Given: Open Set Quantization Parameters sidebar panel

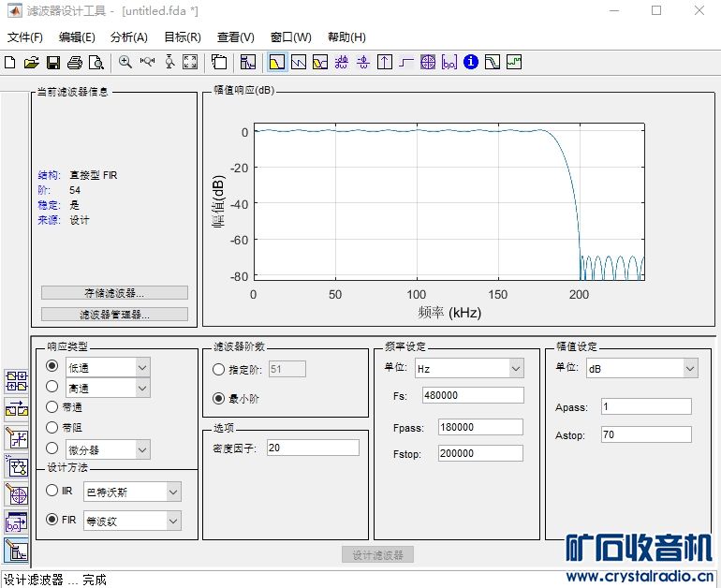Looking at the screenshot, I should (x=17, y=437).
